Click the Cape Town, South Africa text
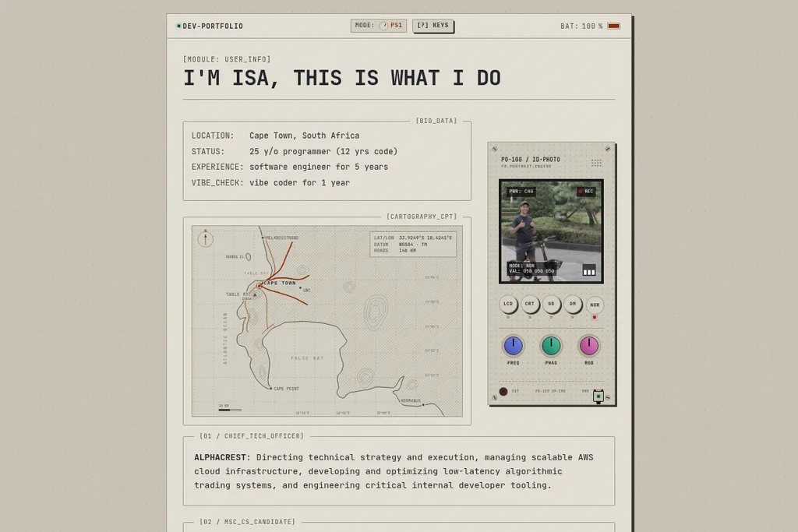Screen dimensions: 798x532 coord(305,136)
